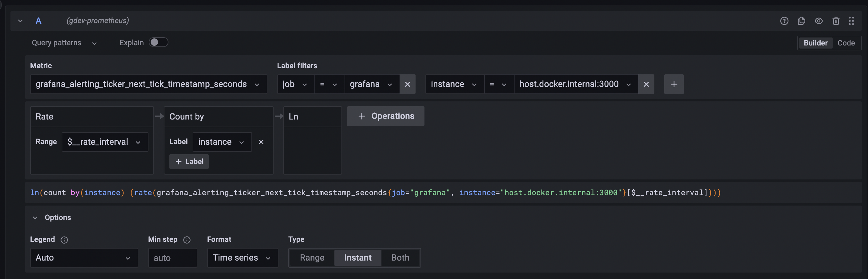
Task: Show Min step info tooltip icon
Action: [187, 240]
